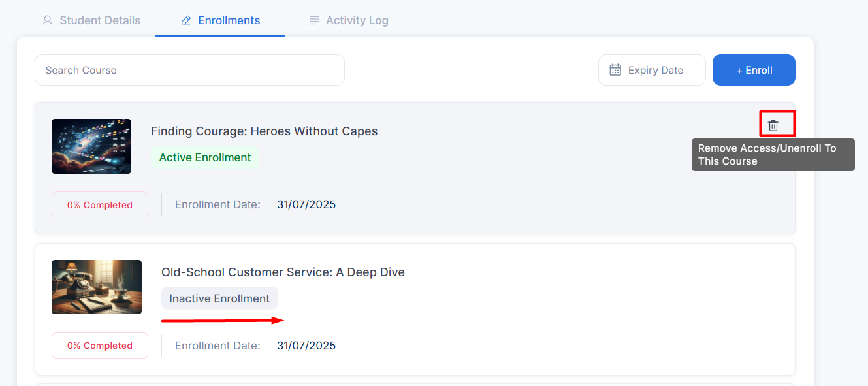868x386 pixels.
Task: Open the Student Details tab
Action: 91,20
